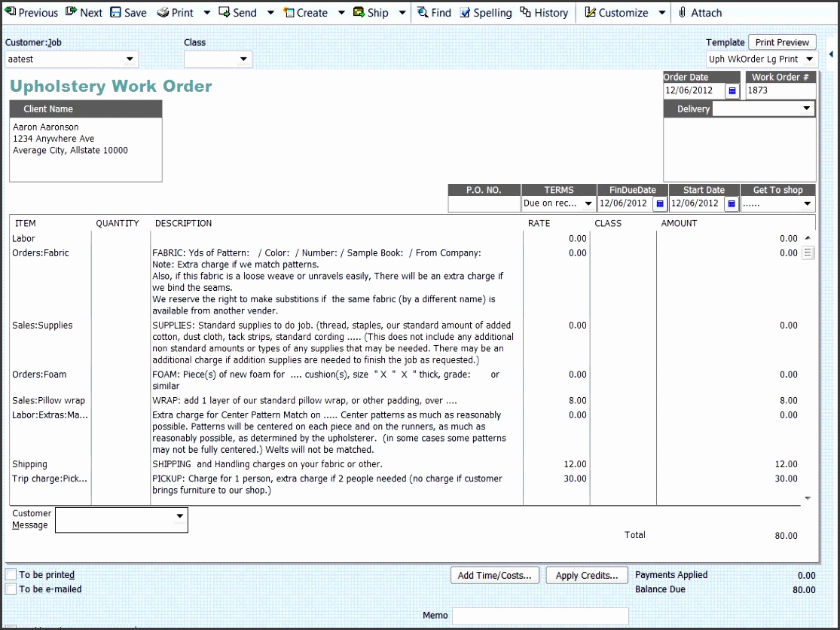Open Find search tool
The height and width of the screenshot is (630, 840).
(x=434, y=12)
